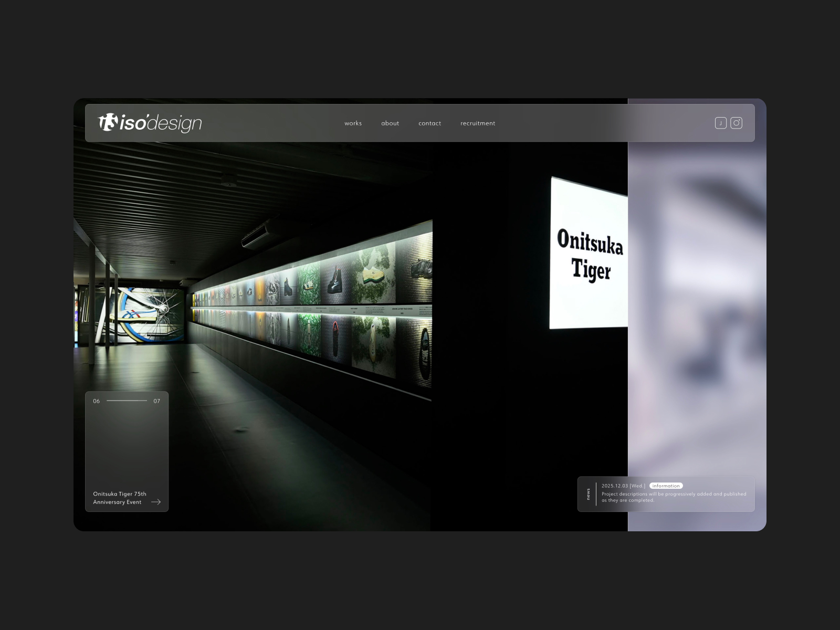Open the contact page
This screenshot has height=630, width=840.
429,123
